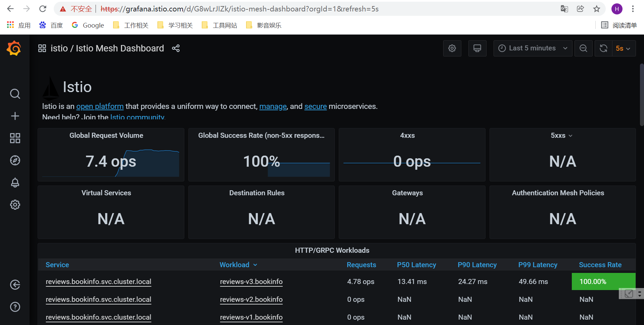The width and height of the screenshot is (644, 325).
Task: Click the green 100.00% success rate cell
Action: click(x=603, y=281)
